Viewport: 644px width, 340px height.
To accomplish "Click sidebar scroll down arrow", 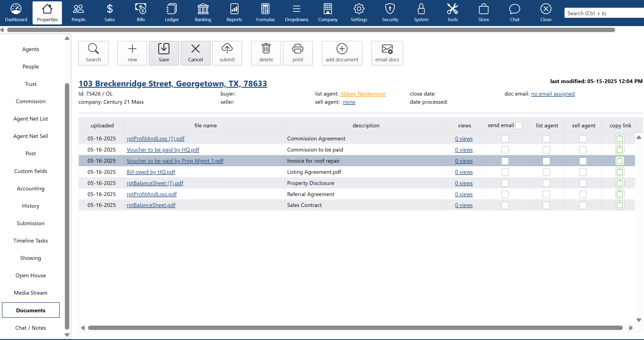I will coord(67,335).
